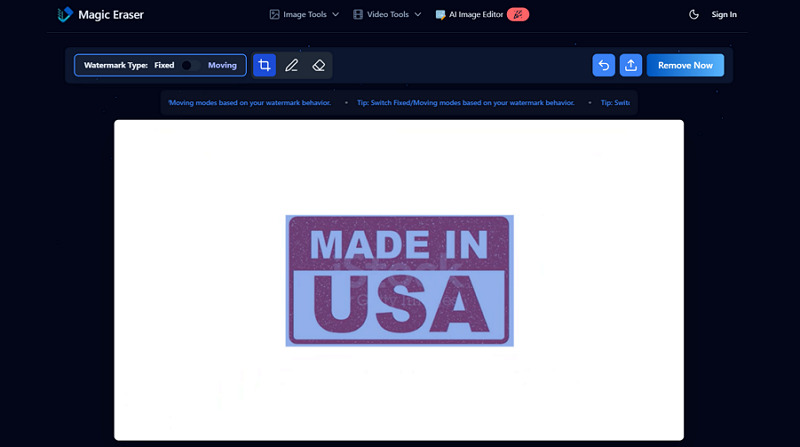Expand the Video Tools dropdown chevron

coord(417,14)
